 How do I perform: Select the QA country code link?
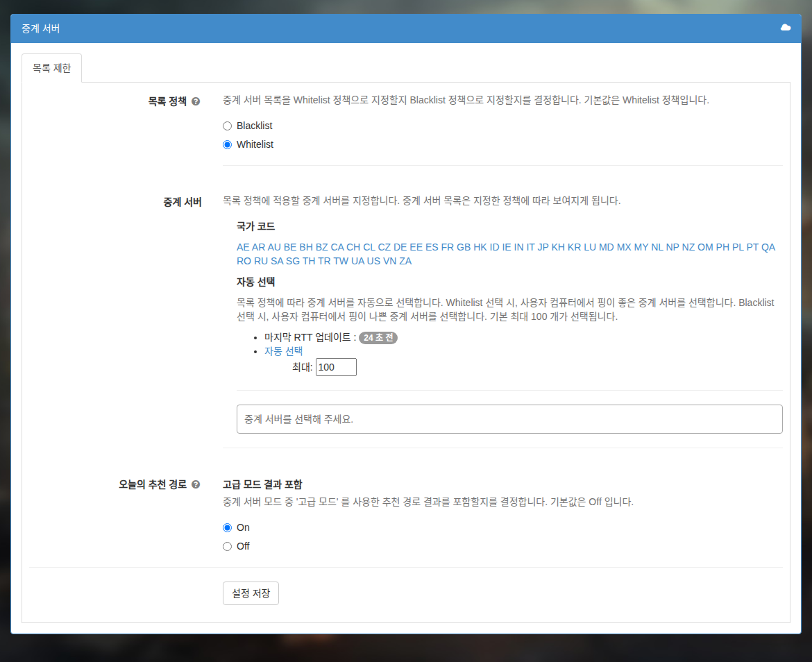click(768, 247)
